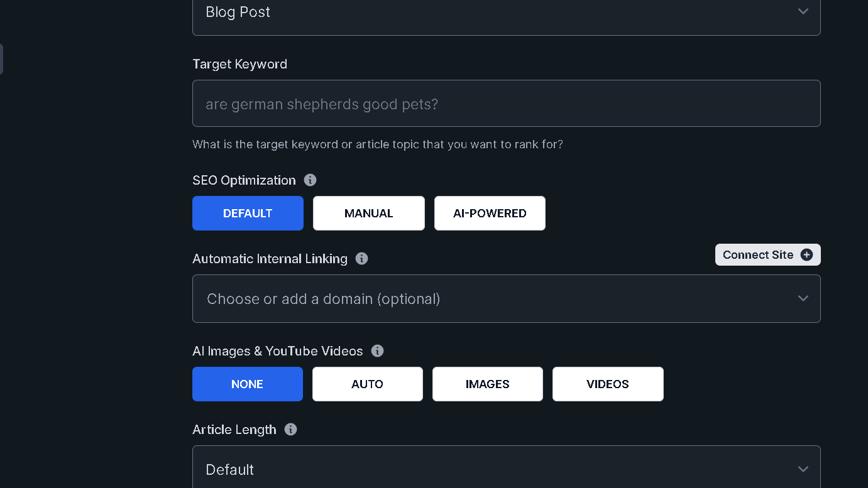The height and width of the screenshot is (488, 868).
Task: Click the AI Images & YouTube Videos info icon
Action: point(377,351)
